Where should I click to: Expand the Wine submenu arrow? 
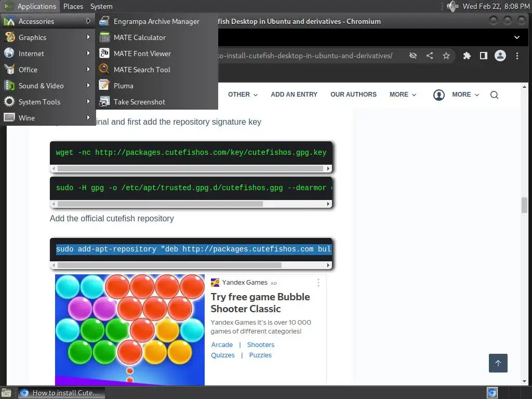coord(88,117)
